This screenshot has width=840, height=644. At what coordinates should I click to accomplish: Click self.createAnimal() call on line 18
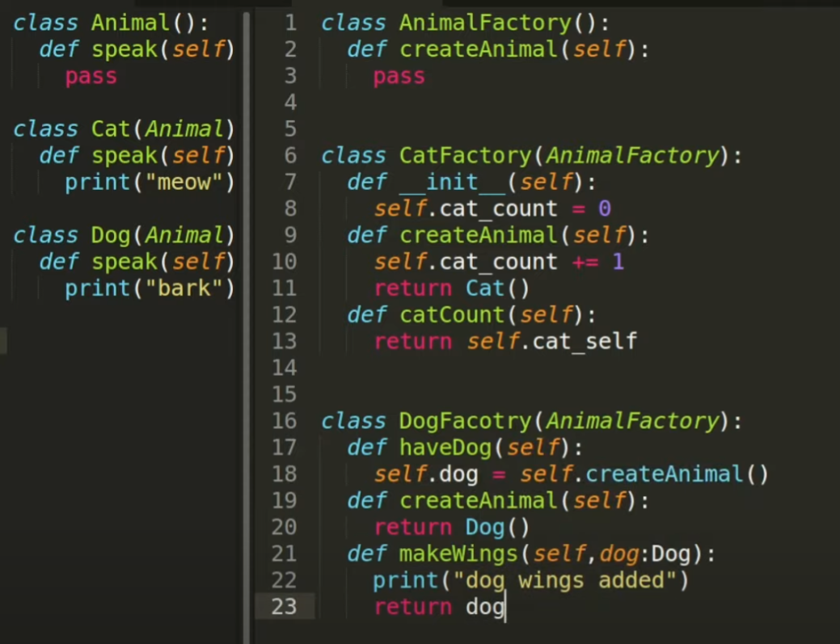point(644,474)
